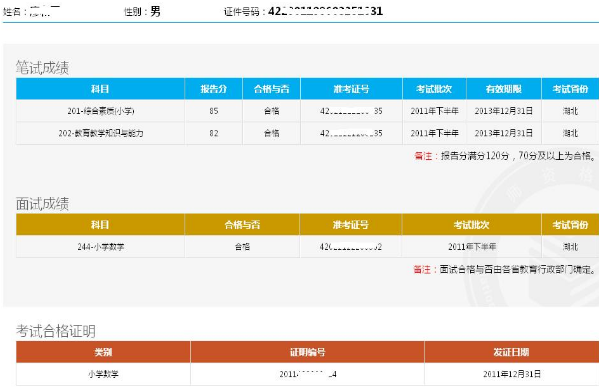The height and width of the screenshot is (388, 600).
Task: Click the 报告分 column header
Action: pos(214,89)
